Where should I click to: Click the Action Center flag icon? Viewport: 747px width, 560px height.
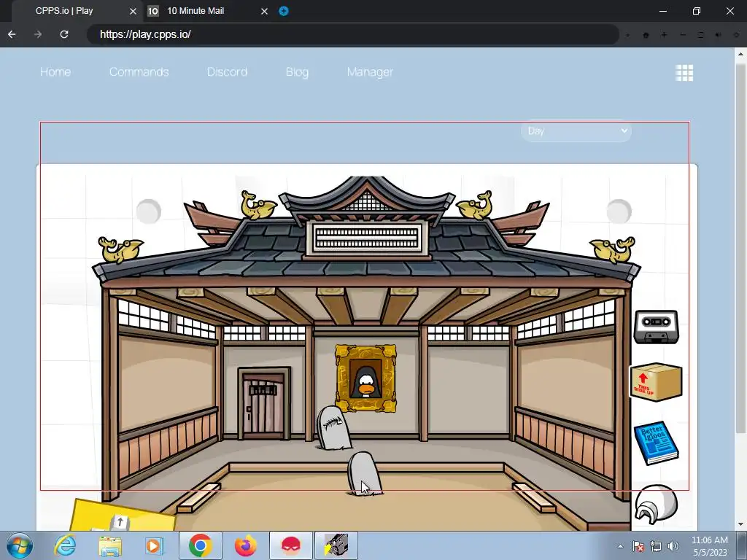tap(638, 546)
